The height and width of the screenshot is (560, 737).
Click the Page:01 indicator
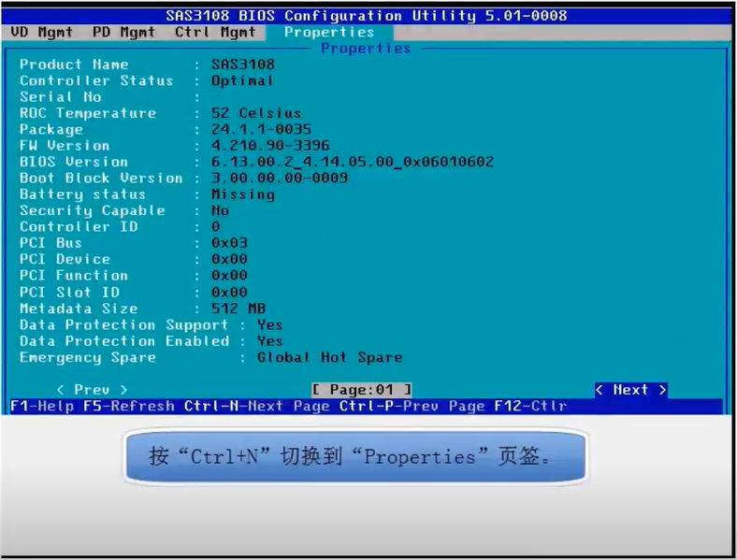point(361,390)
